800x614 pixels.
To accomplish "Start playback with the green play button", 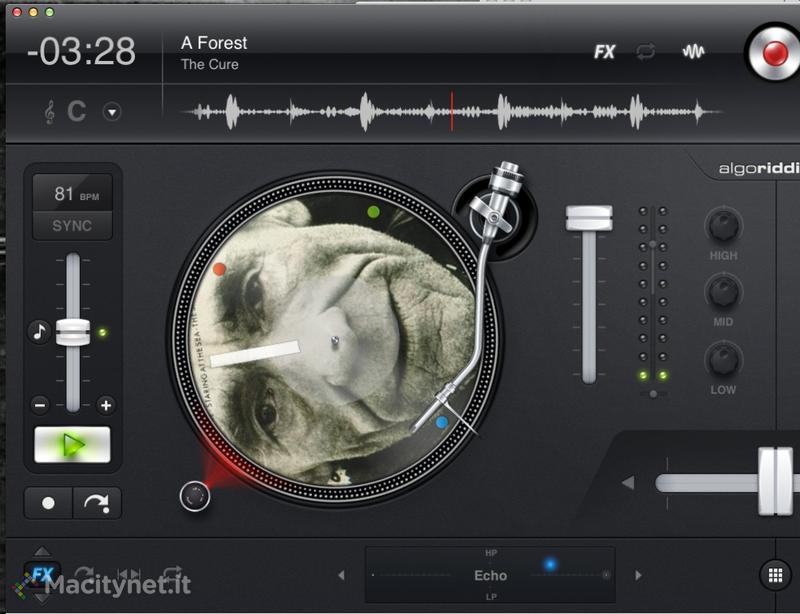I will 72,445.
